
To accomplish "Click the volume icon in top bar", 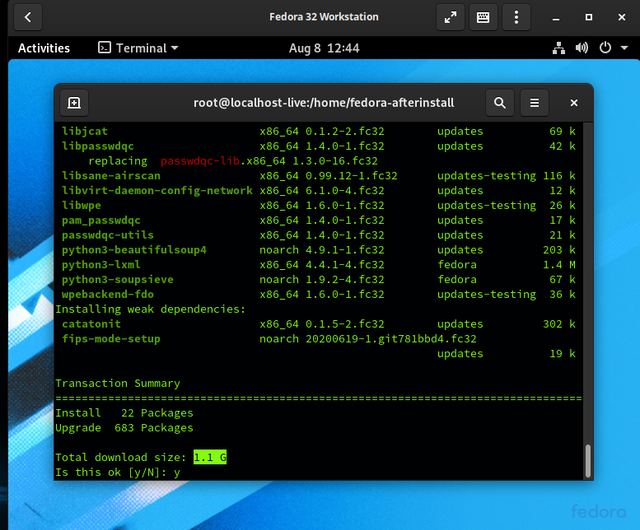I will tap(582, 48).
